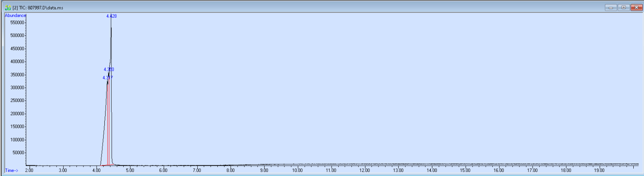The image size is (644, 176).
Task: Click the 4.00 time axis value
Action: (x=96, y=170)
